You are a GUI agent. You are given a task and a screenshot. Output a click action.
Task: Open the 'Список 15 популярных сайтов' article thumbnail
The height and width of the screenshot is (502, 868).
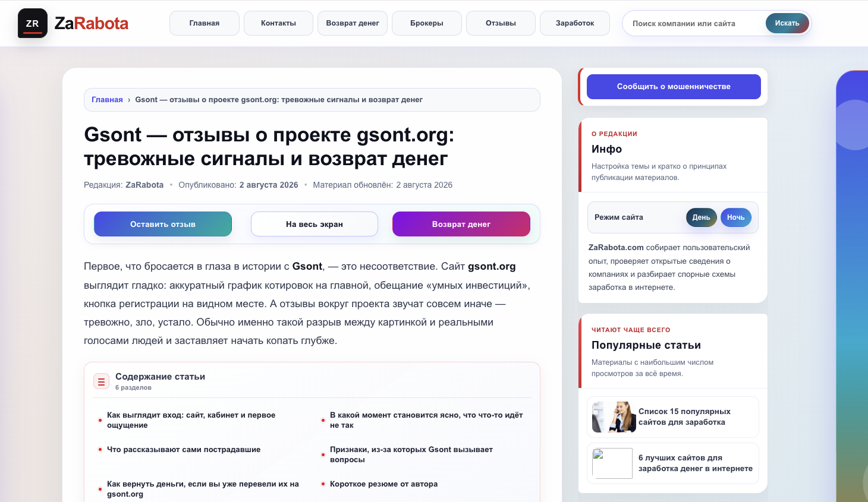point(614,417)
